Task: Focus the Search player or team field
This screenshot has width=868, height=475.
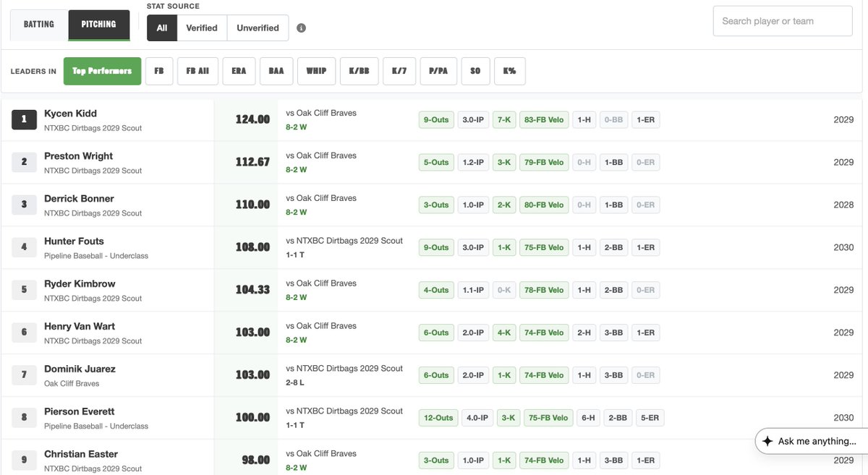Action: [783, 21]
